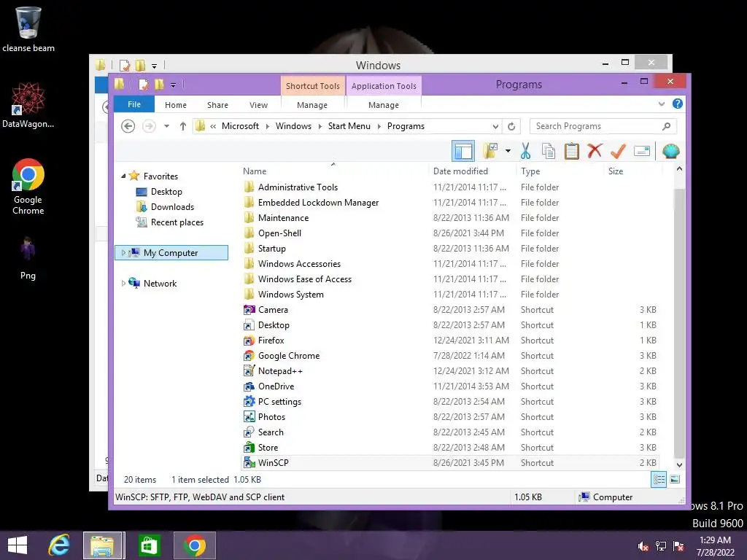Click the muted volume tray icon

click(643, 546)
